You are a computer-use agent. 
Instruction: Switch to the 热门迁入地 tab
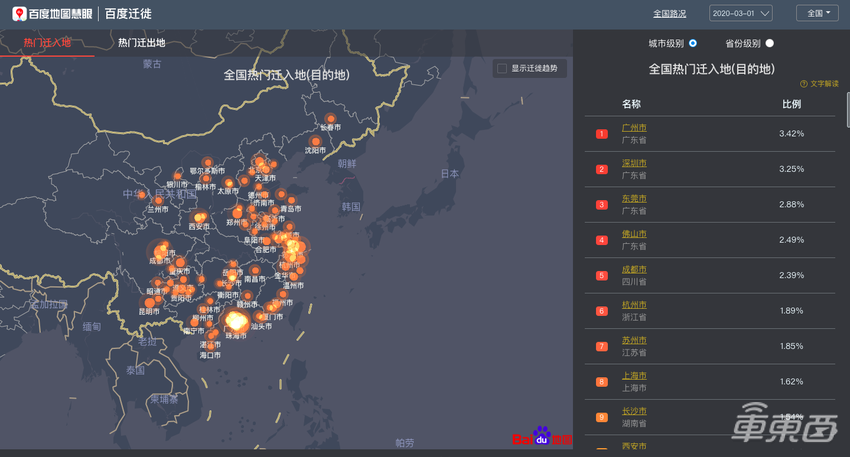(x=47, y=43)
